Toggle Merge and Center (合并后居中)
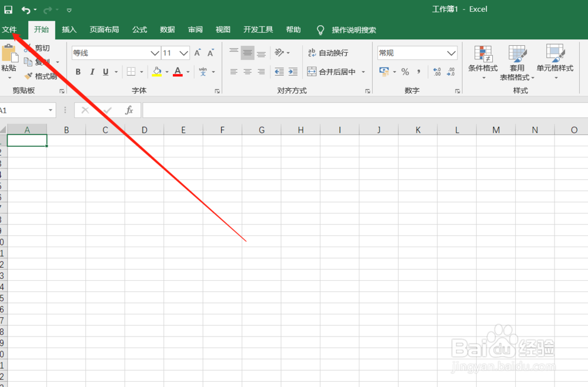 click(x=332, y=72)
